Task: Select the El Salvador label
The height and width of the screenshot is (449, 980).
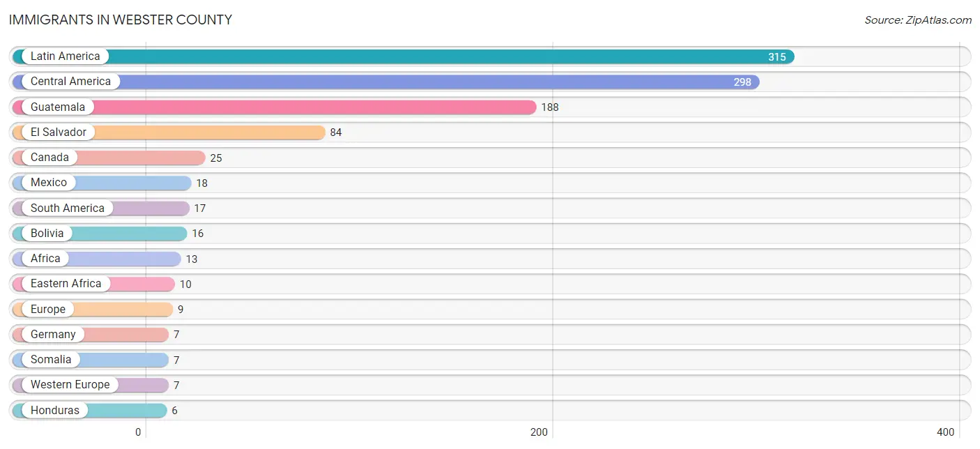Action: [x=59, y=132]
